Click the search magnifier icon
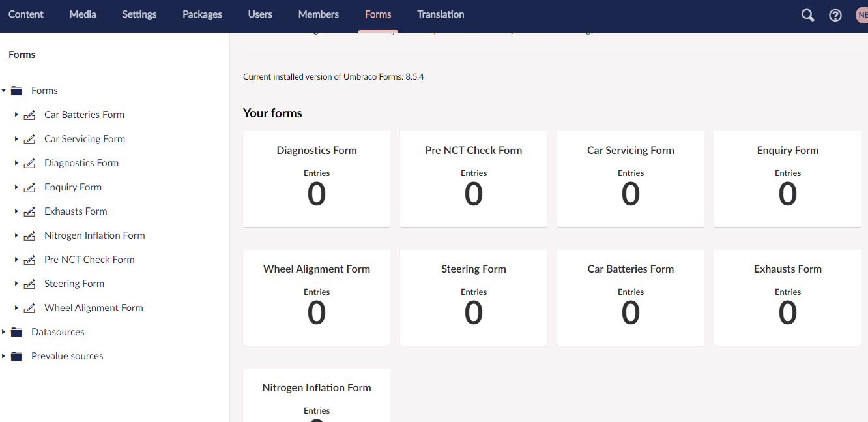This screenshot has width=868, height=422. [807, 15]
